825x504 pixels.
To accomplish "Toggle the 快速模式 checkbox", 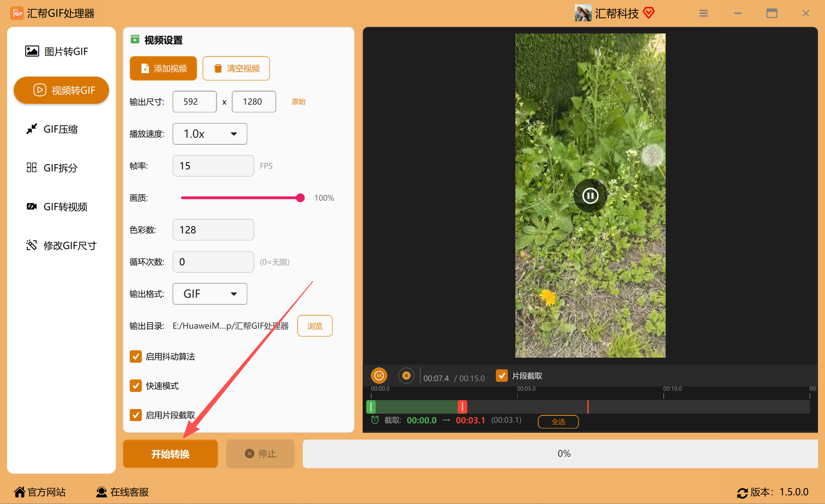I will tap(136, 386).
